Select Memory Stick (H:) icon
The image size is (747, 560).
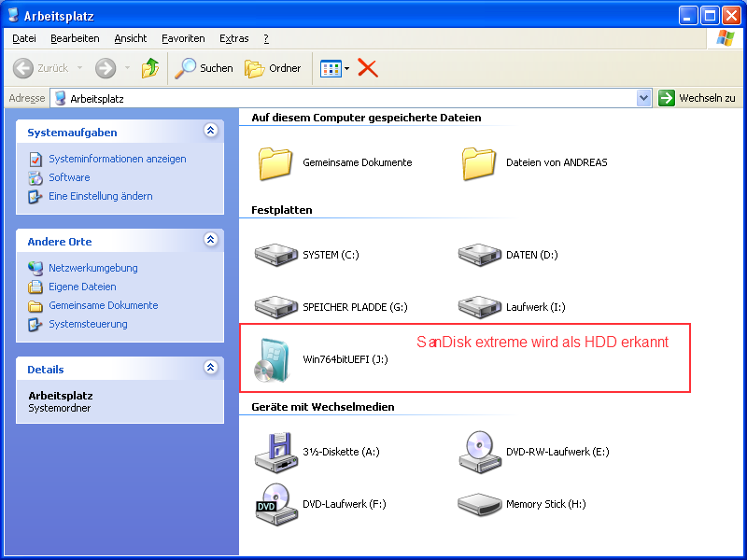click(479, 504)
